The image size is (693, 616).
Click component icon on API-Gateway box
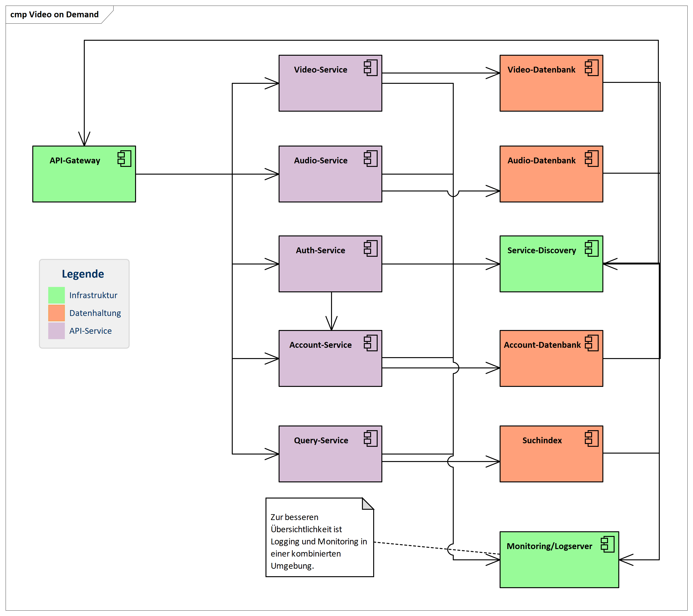(x=124, y=158)
